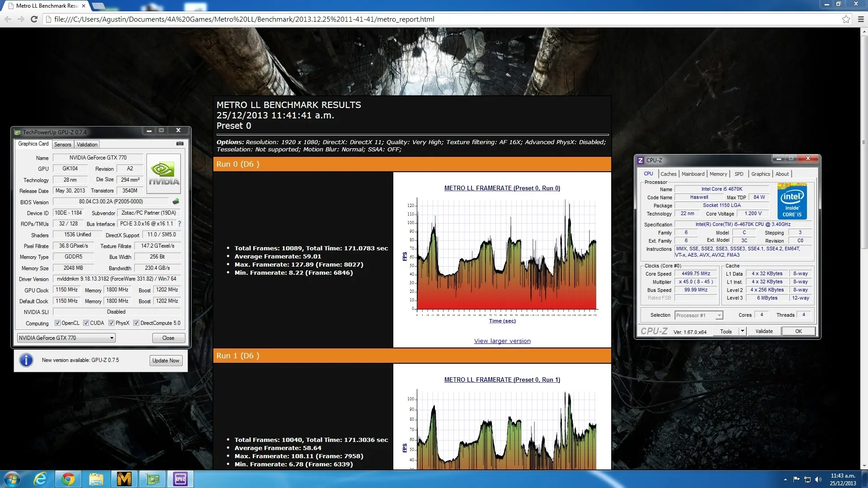Screen dimensions: 868x488
Task: Click Update Now for GPU-Z 0.7.5
Action: 166,361
